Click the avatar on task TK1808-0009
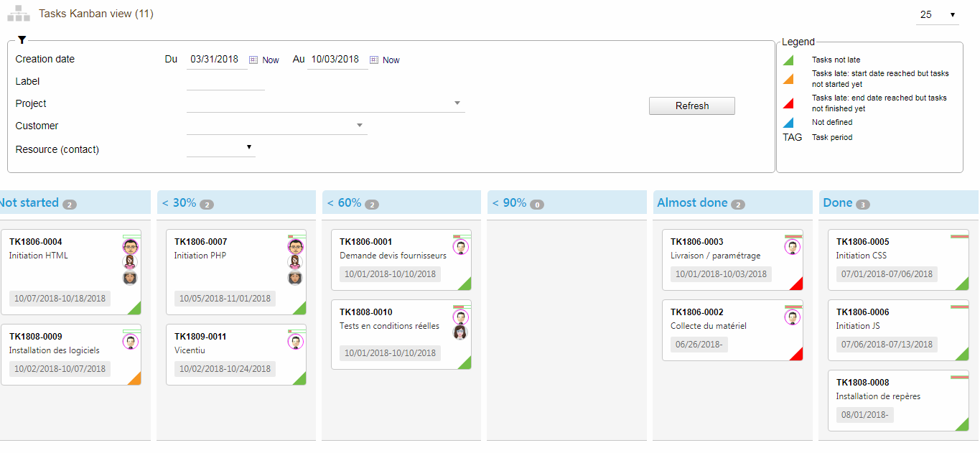The height and width of the screenshot is (453, 980). pyautogui.click(x=130, y=342)
